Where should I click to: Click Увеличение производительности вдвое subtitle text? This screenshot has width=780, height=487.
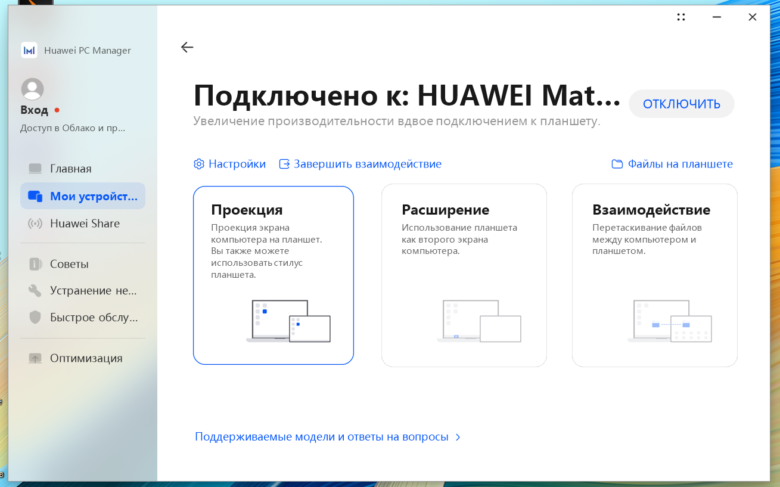(396, 121)
